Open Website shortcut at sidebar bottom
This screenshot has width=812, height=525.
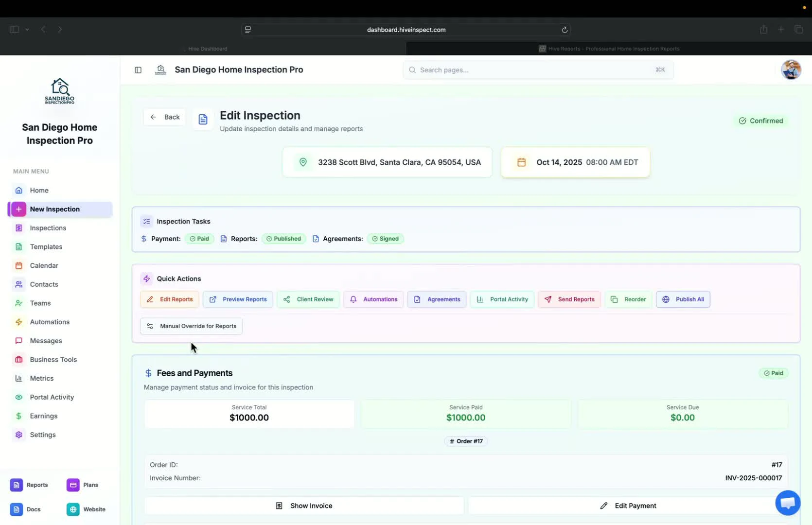86,509
